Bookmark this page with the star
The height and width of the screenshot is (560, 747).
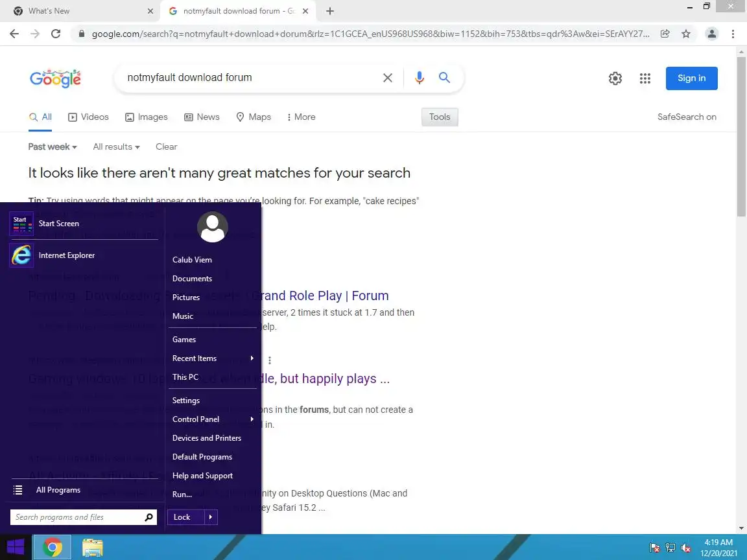point(686,34)
